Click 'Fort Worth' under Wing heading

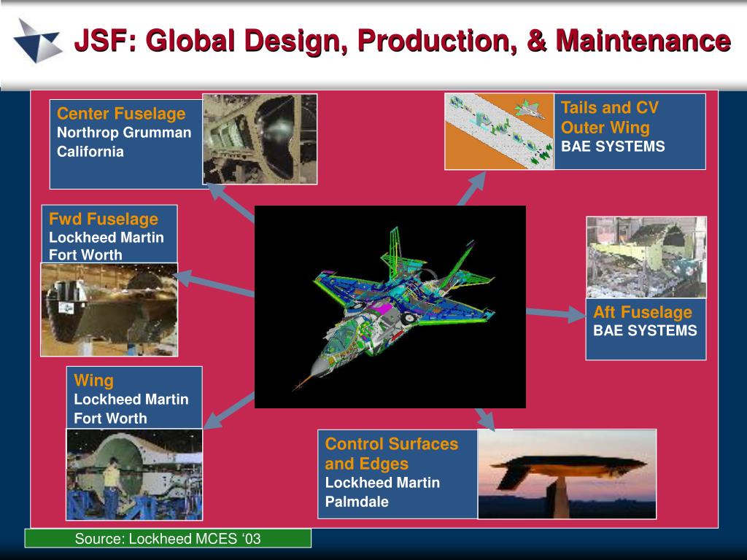[x=110, y=418]
